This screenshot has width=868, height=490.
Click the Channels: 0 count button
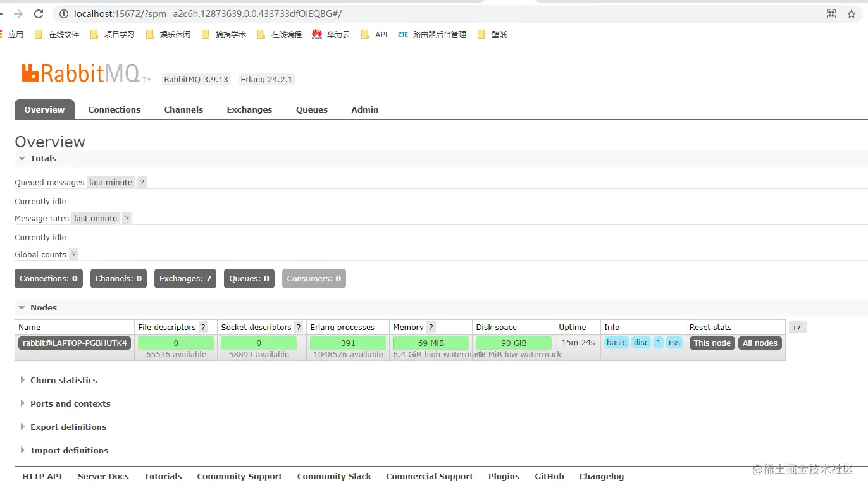118,278
